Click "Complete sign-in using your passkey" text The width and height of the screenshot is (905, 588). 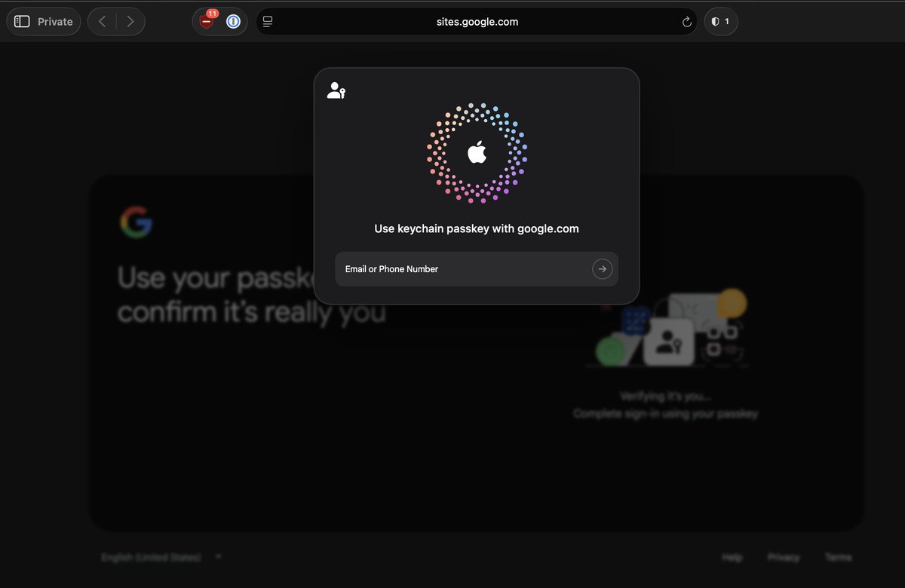[665, 414]
